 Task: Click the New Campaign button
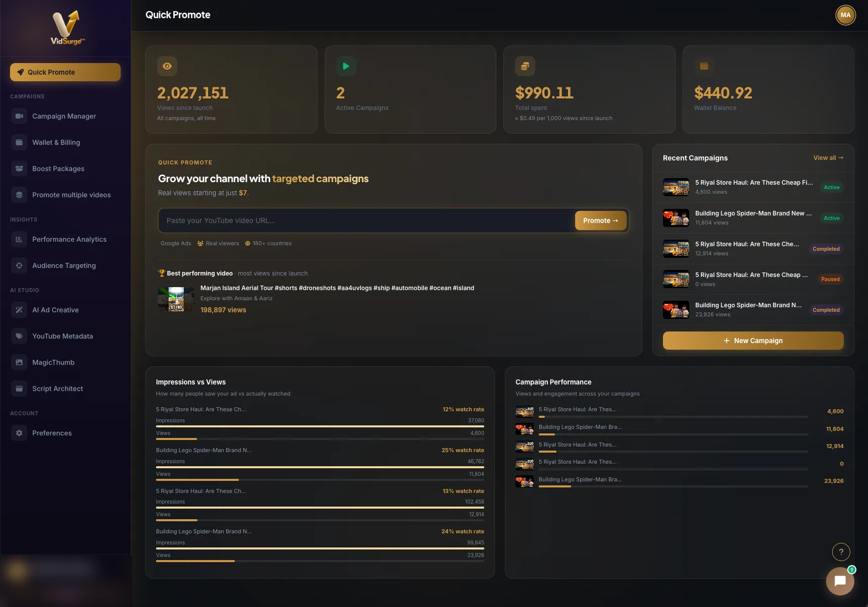click(753, 341)
